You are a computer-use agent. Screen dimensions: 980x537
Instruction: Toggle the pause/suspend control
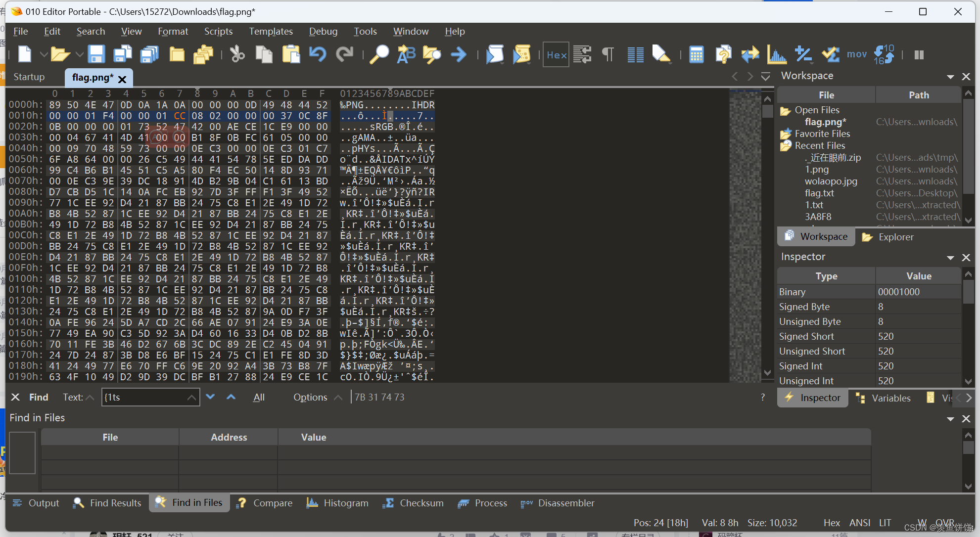pos(919,54)
